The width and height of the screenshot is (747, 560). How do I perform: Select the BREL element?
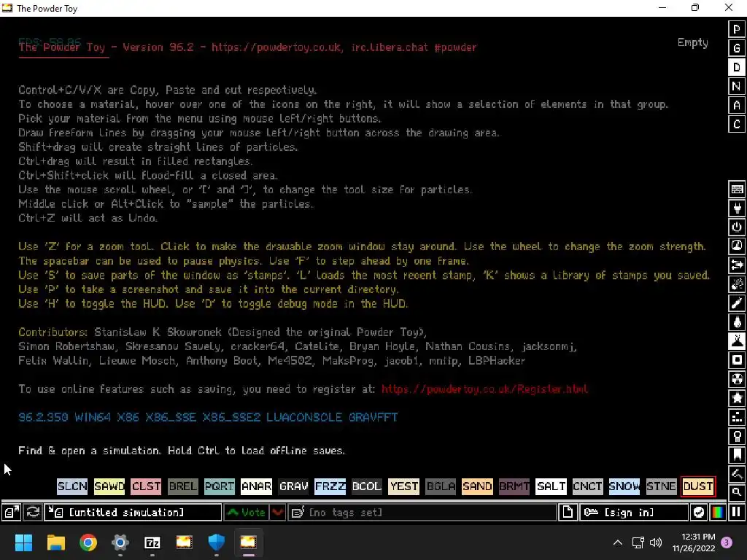183,486
